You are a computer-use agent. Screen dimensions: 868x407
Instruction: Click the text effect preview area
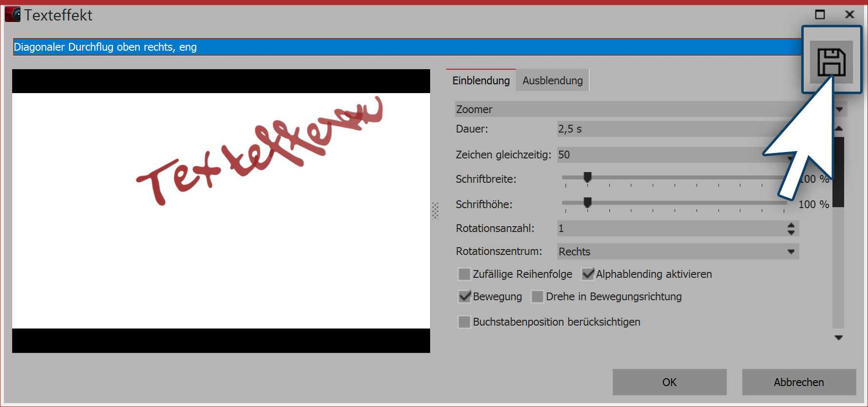tap(221, 211)
